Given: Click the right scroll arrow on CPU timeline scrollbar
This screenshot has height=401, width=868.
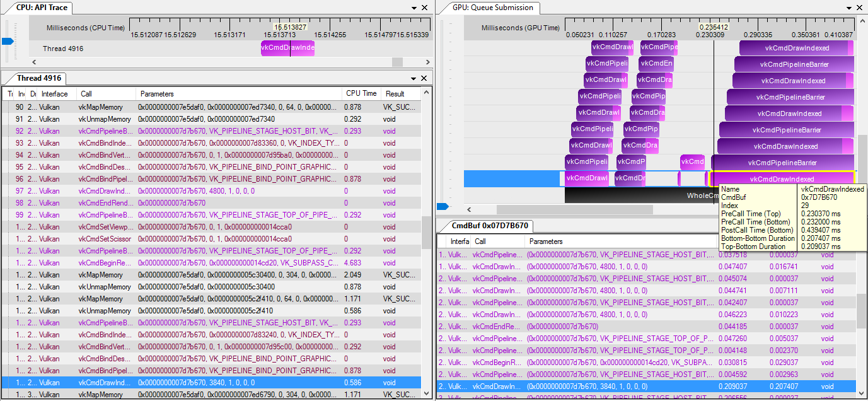Looking at the screenshot, I should tap(427, 62).
